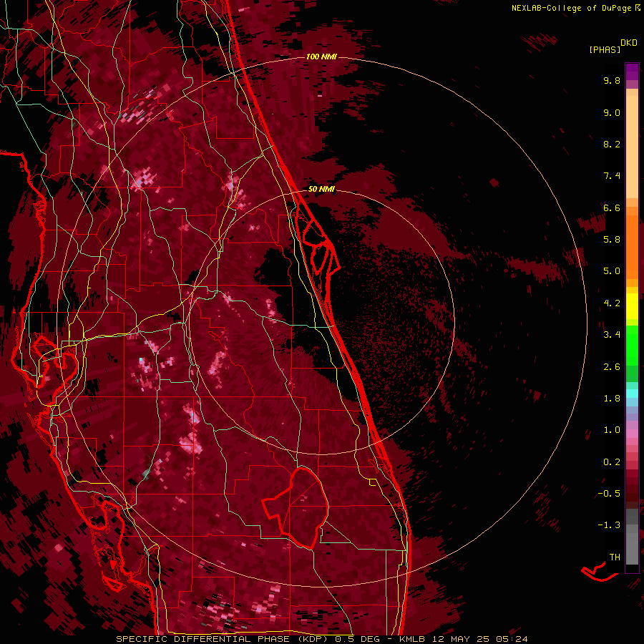The height and width of the screenshot is (644, 644).
Task: Select the 0.2 scale value
Action: [612, 462]
